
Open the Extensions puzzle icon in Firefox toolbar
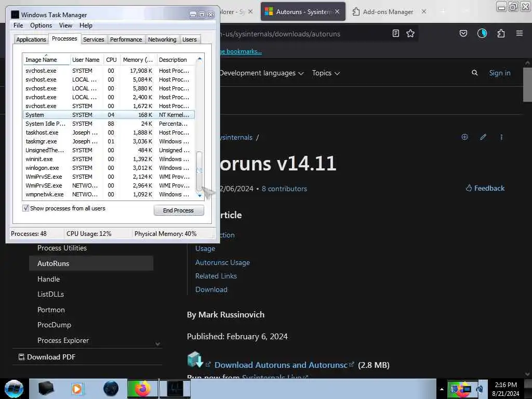501,33
